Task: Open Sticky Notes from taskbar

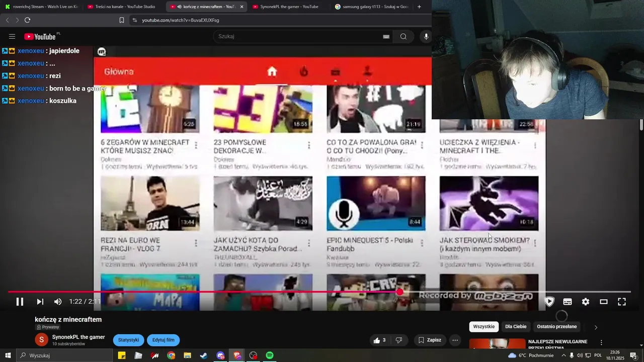Action: click(122, 355)
